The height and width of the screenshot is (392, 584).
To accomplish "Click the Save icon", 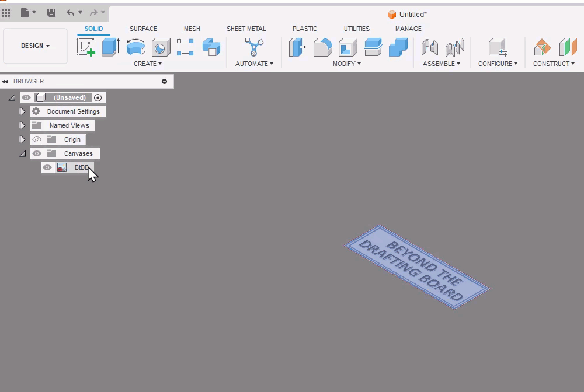I will point(51,13).
